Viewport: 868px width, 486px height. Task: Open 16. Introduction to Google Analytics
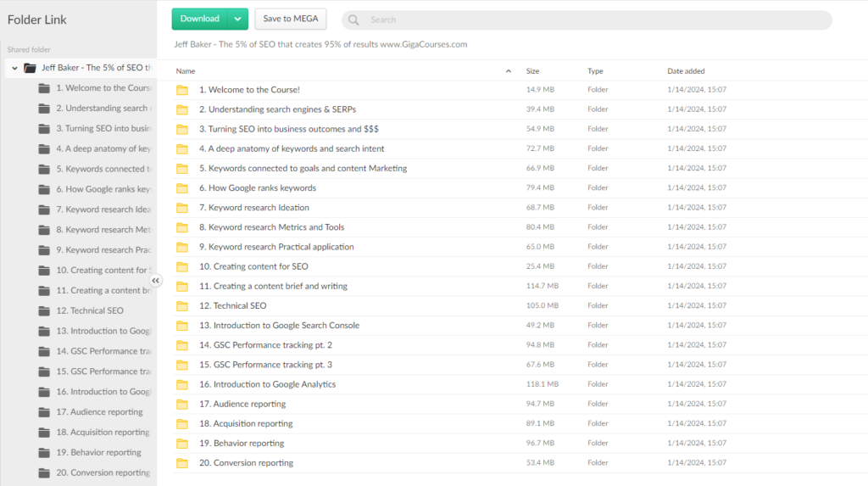click(x=267, y=384)
